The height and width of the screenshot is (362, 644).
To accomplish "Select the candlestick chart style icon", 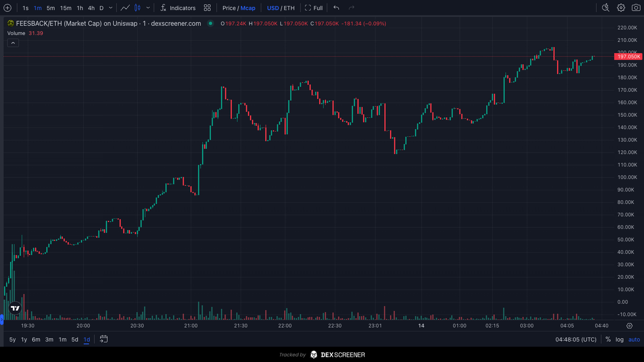I will (137, 8).
